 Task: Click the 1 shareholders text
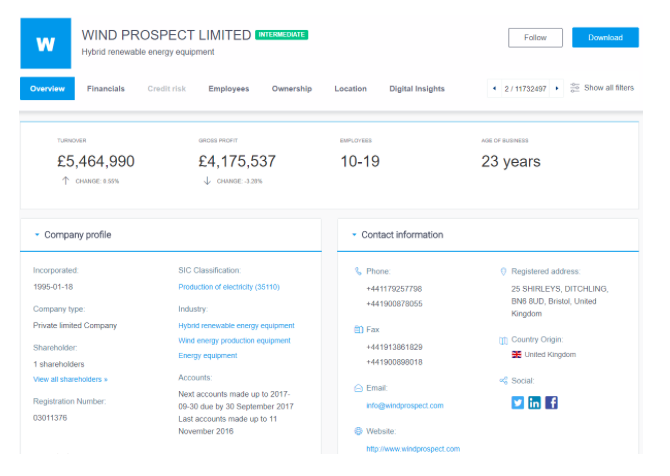[59, 364]
